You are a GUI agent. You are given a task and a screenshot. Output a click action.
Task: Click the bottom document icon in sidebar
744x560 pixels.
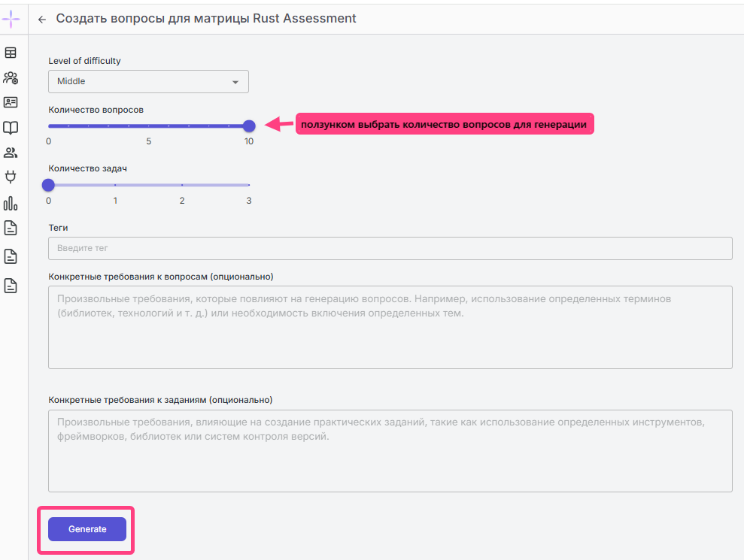[x=11, y=285]
